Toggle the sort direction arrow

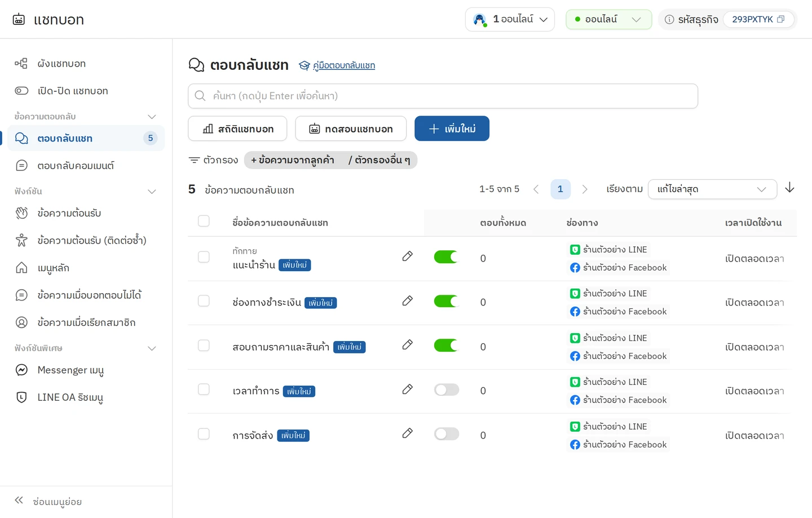coord(789,188)
